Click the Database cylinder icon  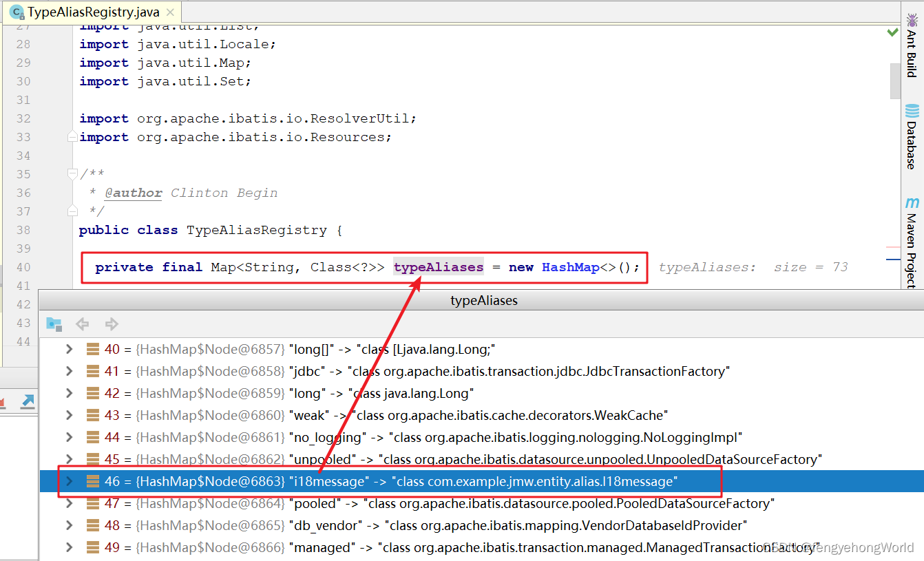click(x=912, y=110)
